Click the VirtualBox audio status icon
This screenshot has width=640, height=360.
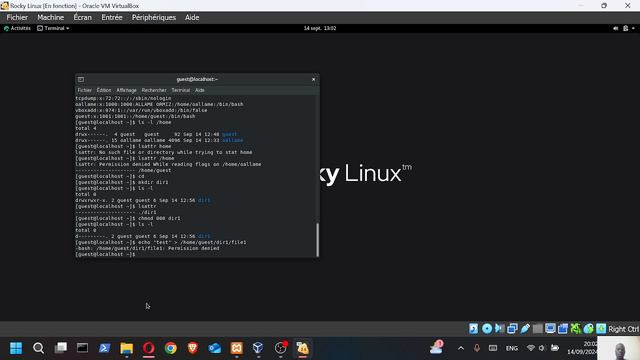pos(500,329)
